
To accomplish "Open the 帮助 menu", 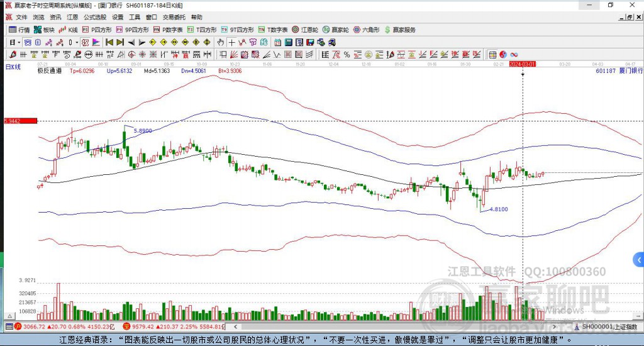I will (197, 17).
